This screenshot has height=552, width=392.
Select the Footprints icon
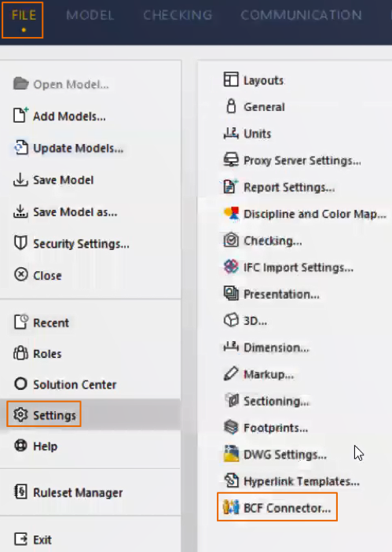point(231,428)
